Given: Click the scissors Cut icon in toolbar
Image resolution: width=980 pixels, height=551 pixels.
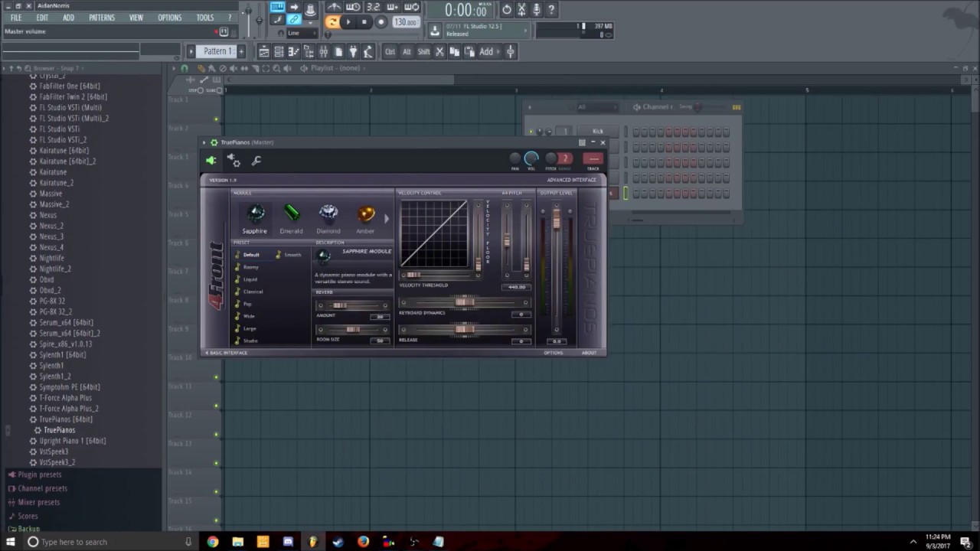Looking at the screenshot, I should [x=439, y=51].
